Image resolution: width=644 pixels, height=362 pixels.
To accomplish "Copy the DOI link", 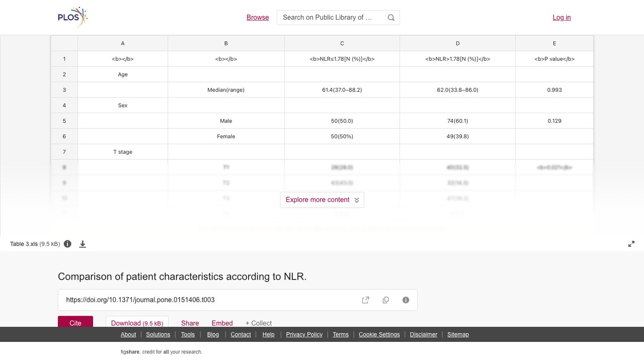I will pyautogui.click(x=386, y=300).
